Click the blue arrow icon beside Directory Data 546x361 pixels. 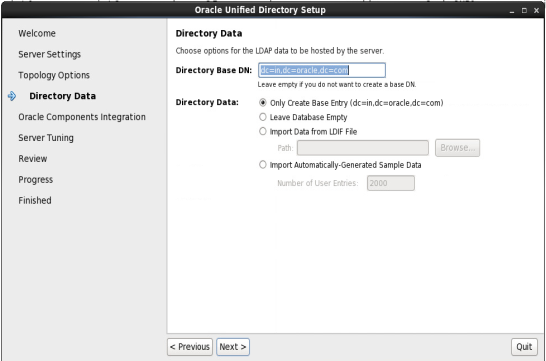click(12, 96)
